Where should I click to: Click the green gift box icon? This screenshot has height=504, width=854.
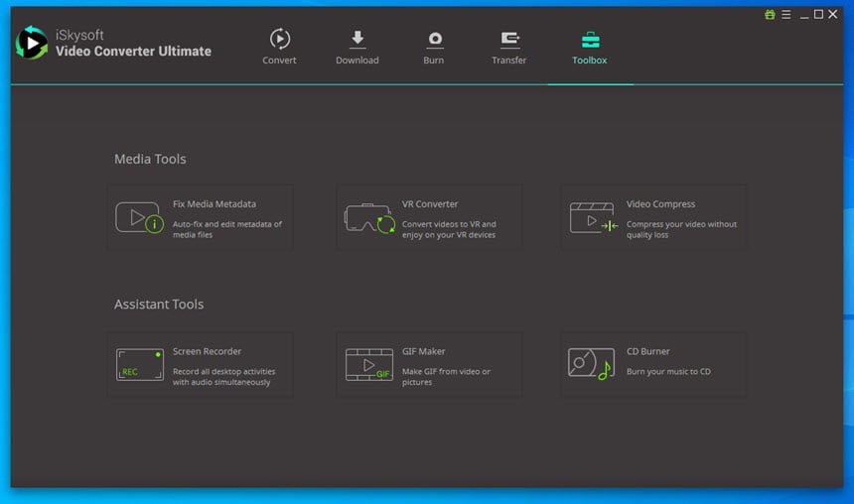point(770,15)
